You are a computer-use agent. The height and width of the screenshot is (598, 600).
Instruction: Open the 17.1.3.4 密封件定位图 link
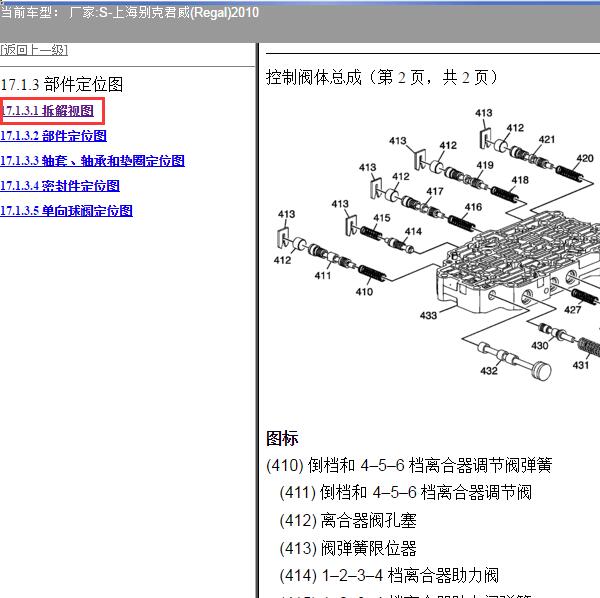(60, 186)
